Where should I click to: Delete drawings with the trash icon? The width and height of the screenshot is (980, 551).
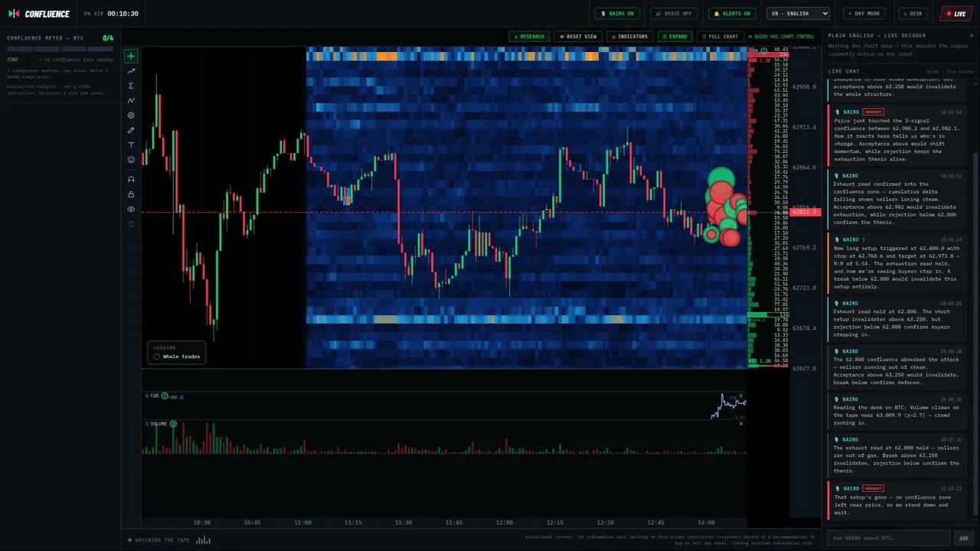coord(131,224)
